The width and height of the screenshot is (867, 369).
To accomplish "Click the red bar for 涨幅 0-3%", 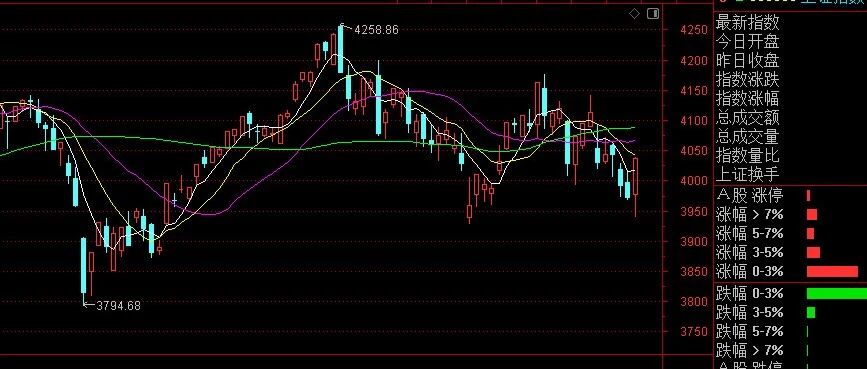I will tap(832, 272).
